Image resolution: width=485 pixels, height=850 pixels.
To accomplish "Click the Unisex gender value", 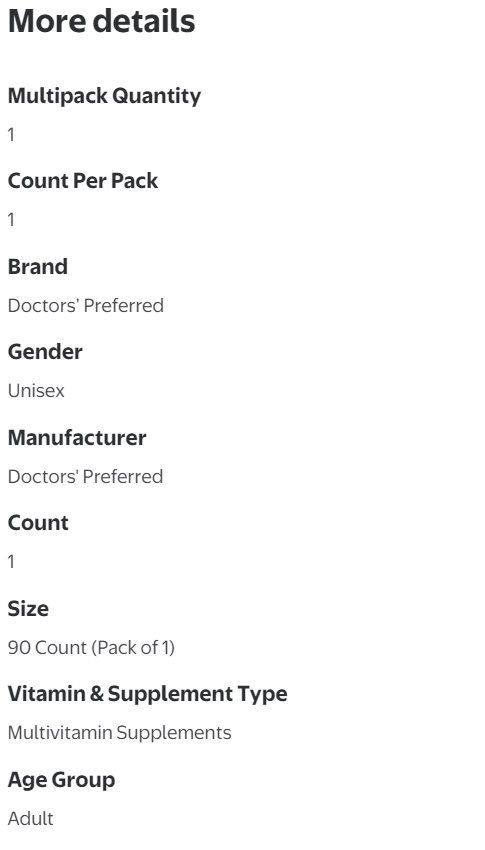I will click(x=36, y=391).
